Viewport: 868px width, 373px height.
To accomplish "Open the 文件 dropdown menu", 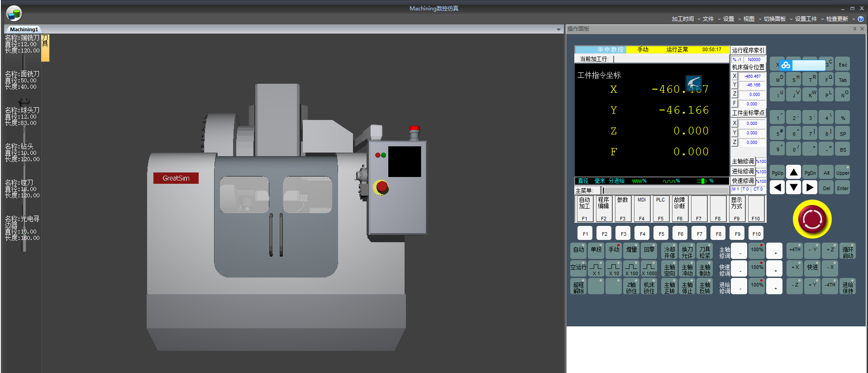I will (x=708, y=19).
